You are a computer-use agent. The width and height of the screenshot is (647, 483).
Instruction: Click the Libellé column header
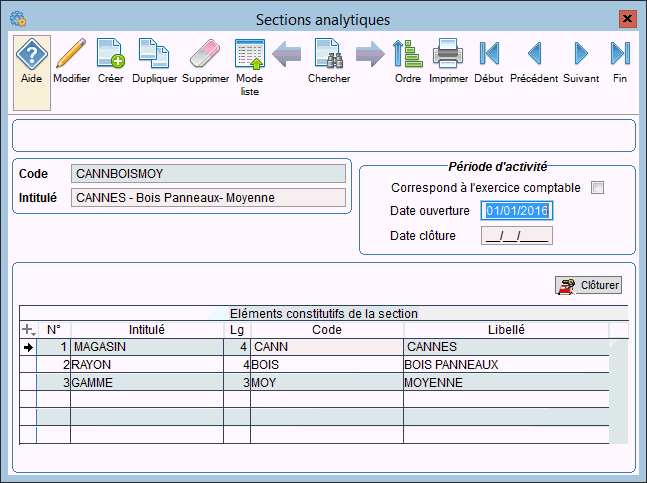[506, 330]
